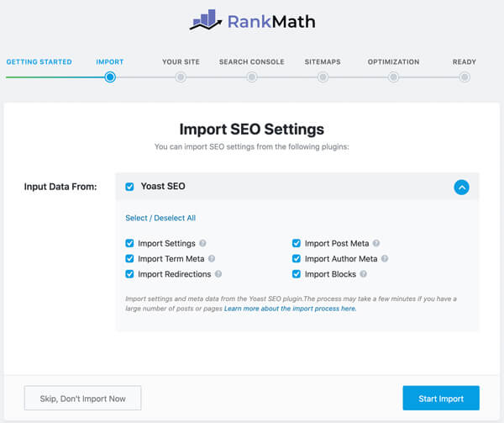Click the RankMath logo

point(252,20)
